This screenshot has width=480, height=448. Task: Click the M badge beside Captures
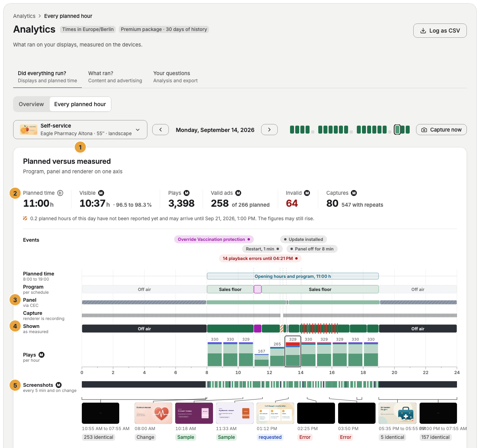point(354,193)
